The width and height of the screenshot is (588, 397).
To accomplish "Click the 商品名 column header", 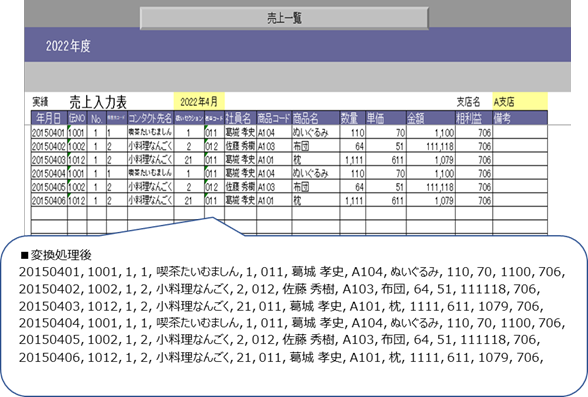I will pyautogui.click(x=315, y=118).
